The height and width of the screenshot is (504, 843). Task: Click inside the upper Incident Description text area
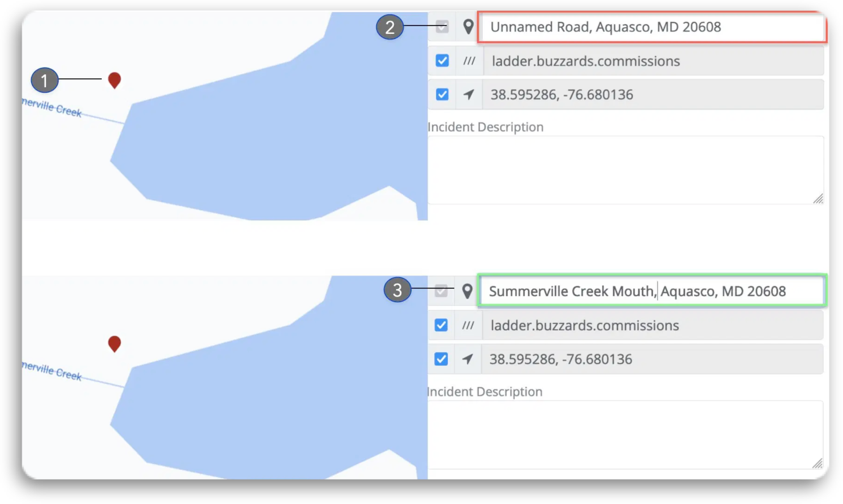(x=626, y=170)
